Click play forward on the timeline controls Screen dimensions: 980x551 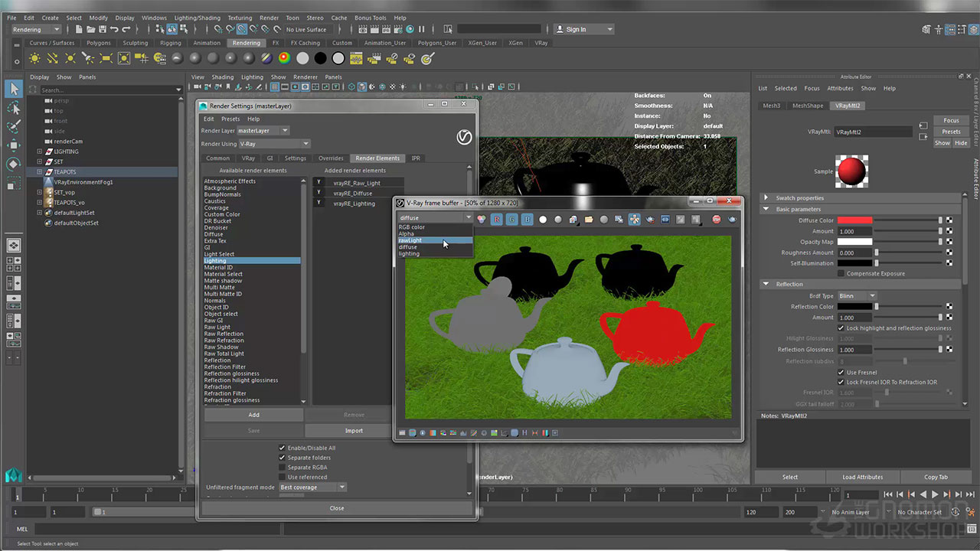935,495
